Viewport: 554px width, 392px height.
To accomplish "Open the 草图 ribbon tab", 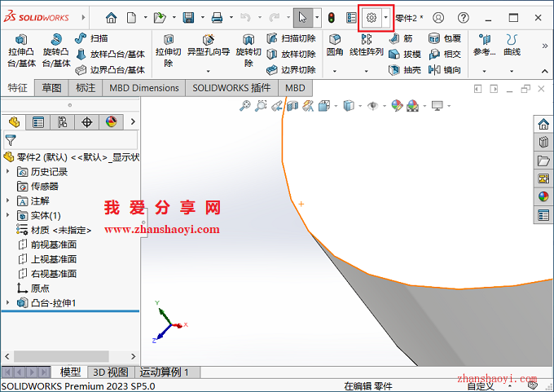I will (51, 88).
